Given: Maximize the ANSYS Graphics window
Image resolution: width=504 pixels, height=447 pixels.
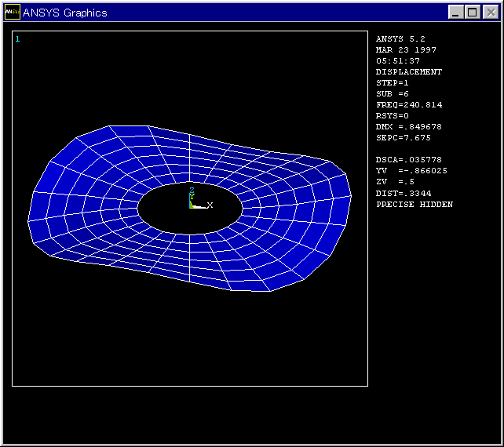Looking at the screenshot, I should pyautogui.click(x=473, y=13).
